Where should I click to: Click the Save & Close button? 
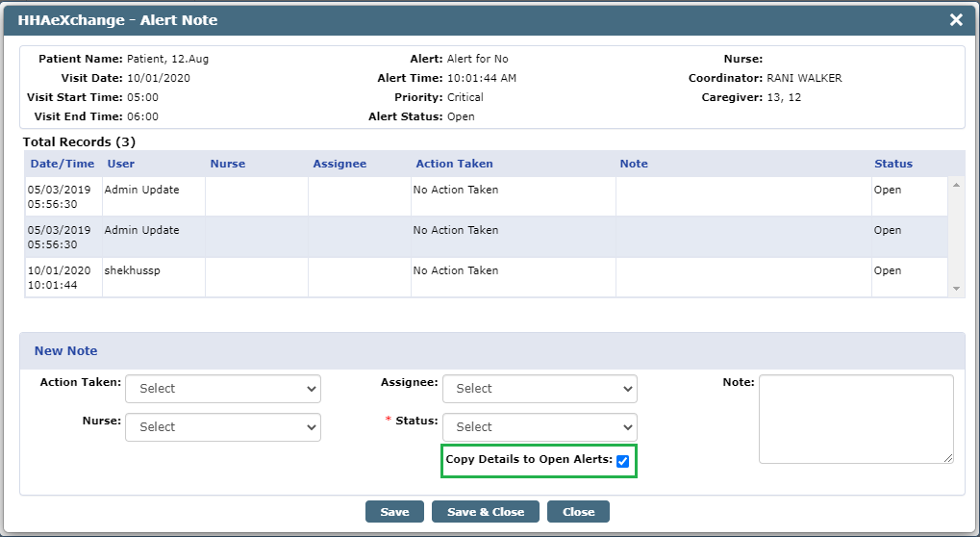coord(486,511)
